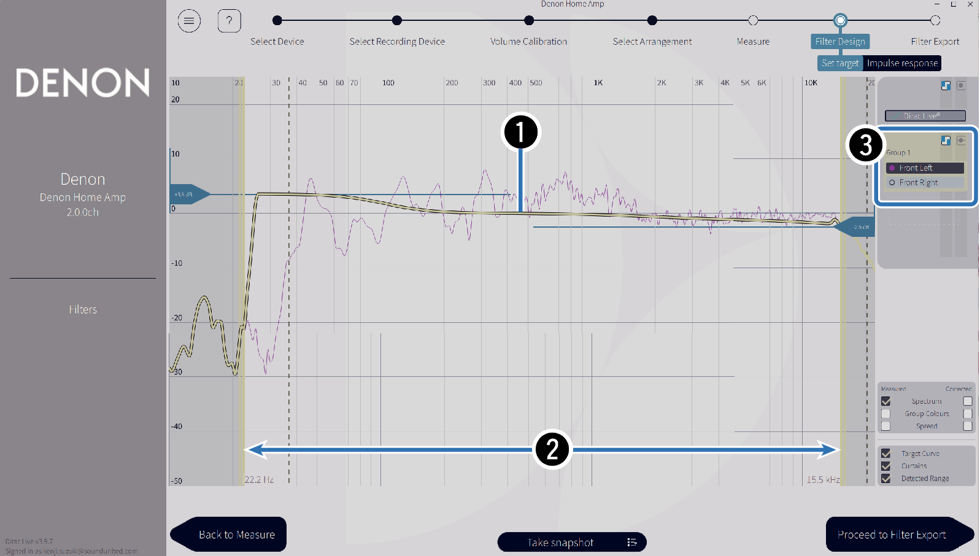Switch to the Set target view
The image size is (980, 556).
(840, 63)
